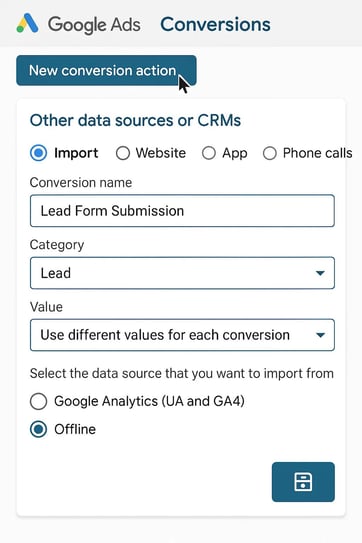Click the New conversion action button
This screenshot has height=543, width=362.
pos(106,70)
